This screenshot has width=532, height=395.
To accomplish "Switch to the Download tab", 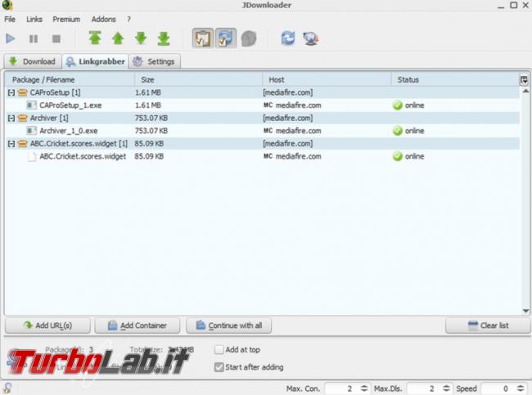I will [33, 61].
